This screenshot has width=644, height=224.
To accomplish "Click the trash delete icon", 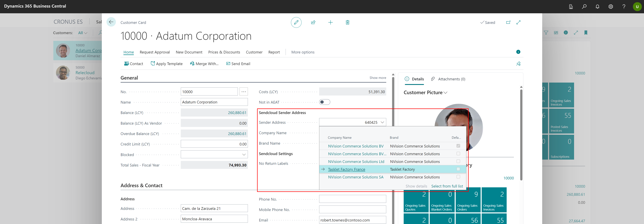I will (x=347, y=23).
